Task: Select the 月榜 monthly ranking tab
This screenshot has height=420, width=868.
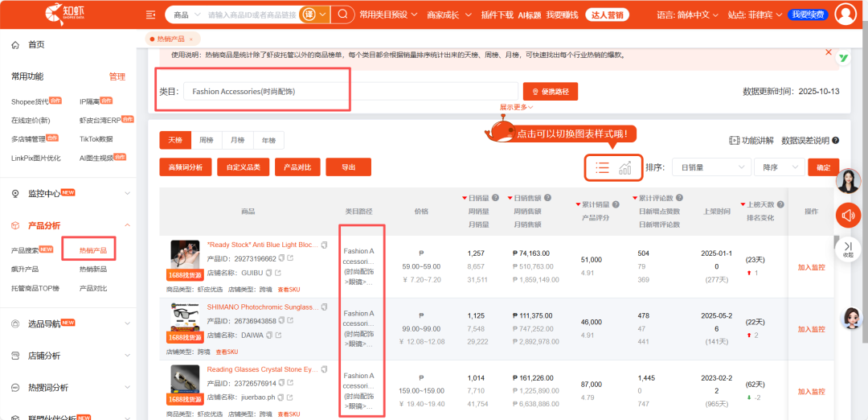Action: point(237,140)
